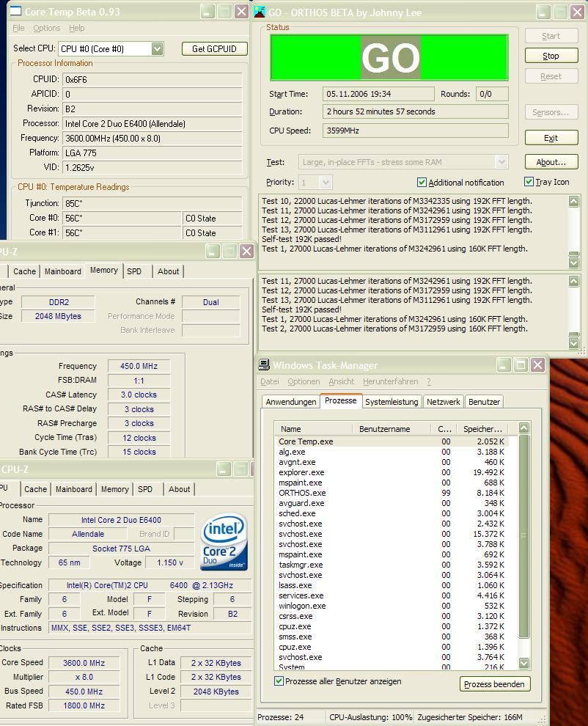The width and height of the screenshot is (588, 726).
Task: Switch to Systemleistung tab
Action: click(392, 401)
